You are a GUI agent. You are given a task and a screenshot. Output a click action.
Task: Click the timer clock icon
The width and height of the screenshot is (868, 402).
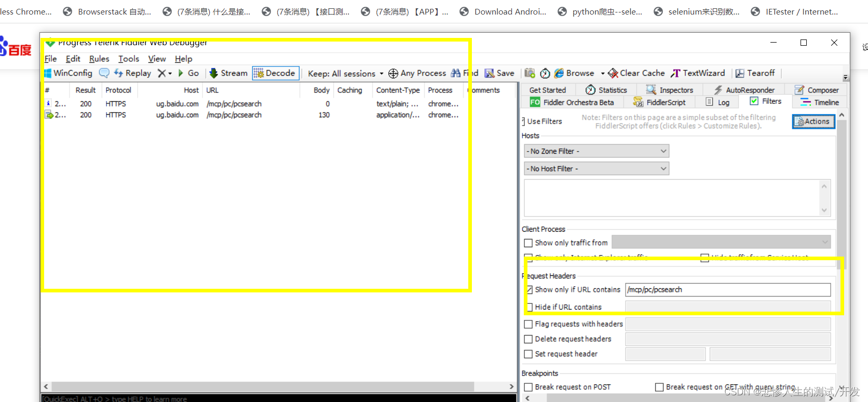click(x=545, y=73)
